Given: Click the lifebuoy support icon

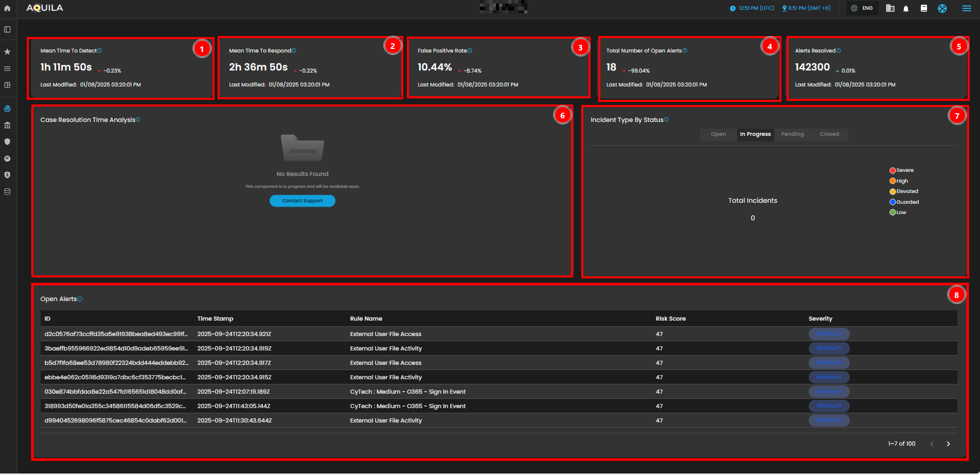Looking at the screenshot, I should (x=942, y=8).
